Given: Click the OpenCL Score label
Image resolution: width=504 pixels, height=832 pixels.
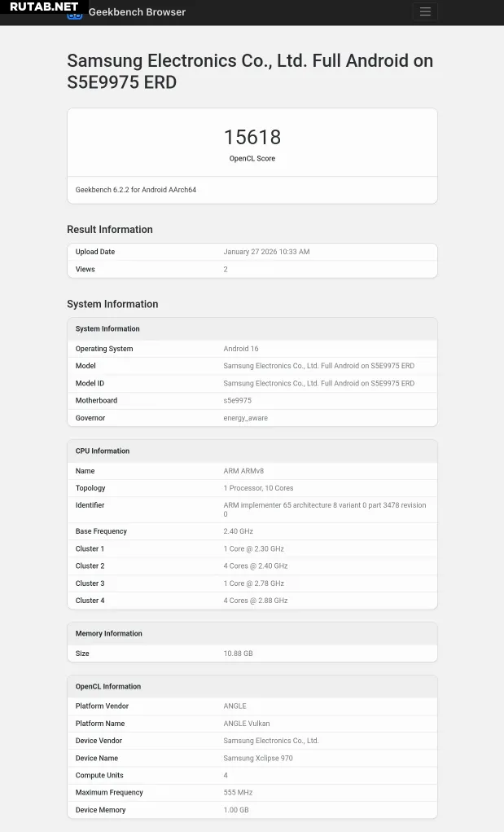Looking at the screenshot, I should [x=252, y=159].
